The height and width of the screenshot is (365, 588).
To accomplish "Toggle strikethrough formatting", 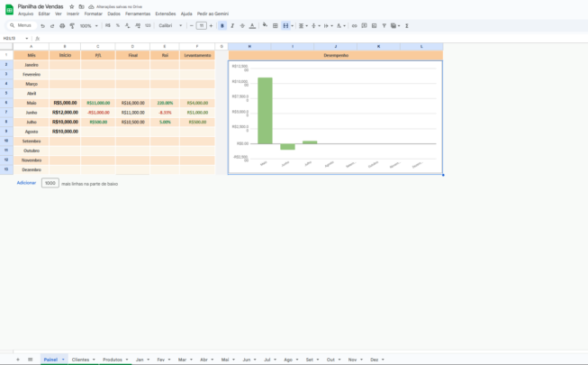I will pyautogui.click(x=241, y=25).
